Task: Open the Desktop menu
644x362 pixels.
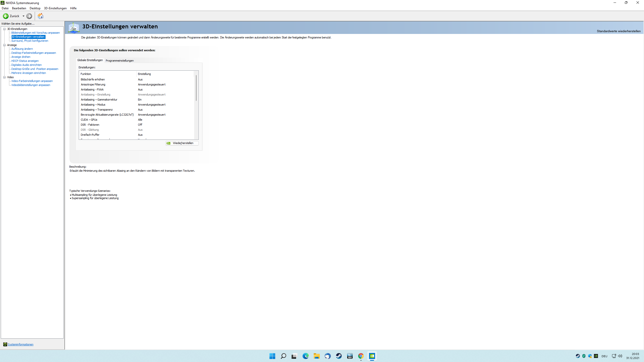Action: (35, 8)
